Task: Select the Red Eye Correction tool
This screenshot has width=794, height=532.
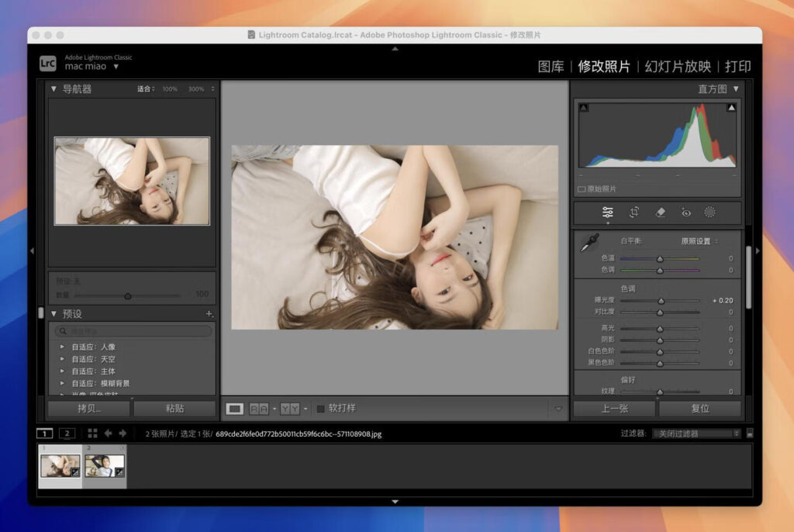Action: click(x=685, y=212)
